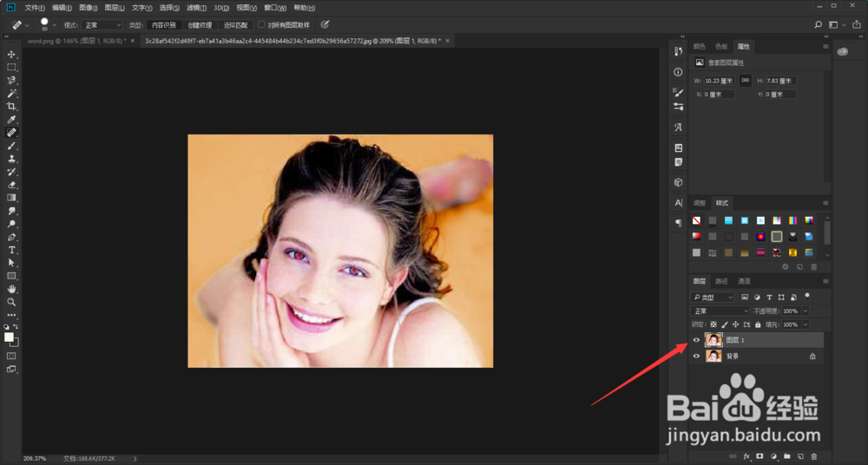
Task: Click the pressure-for-size icon in options bar
Action: tap(325, 24)
